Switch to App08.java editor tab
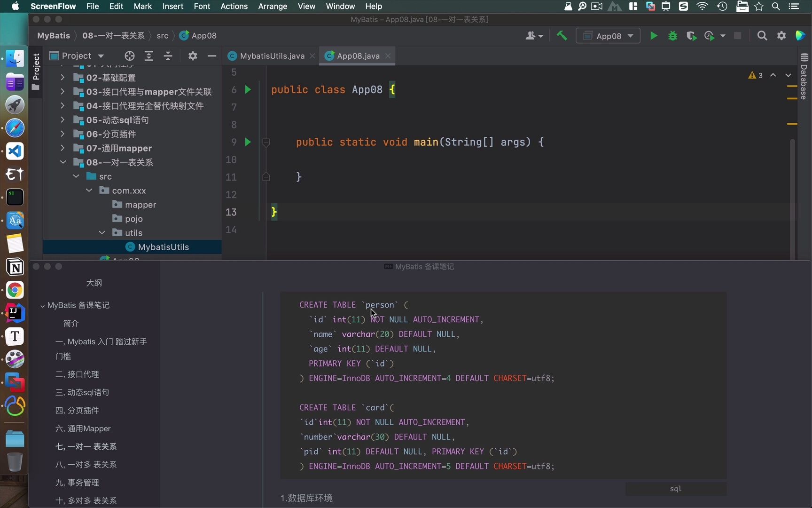812x508 pixels. [358, 56]
